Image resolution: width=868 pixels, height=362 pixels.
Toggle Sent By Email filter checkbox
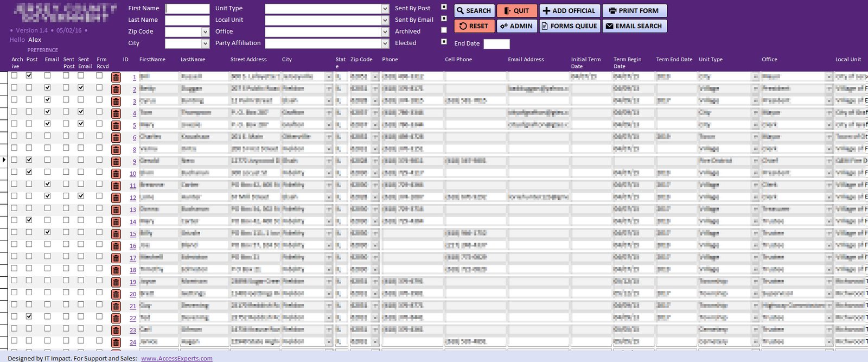coord(444,18)
